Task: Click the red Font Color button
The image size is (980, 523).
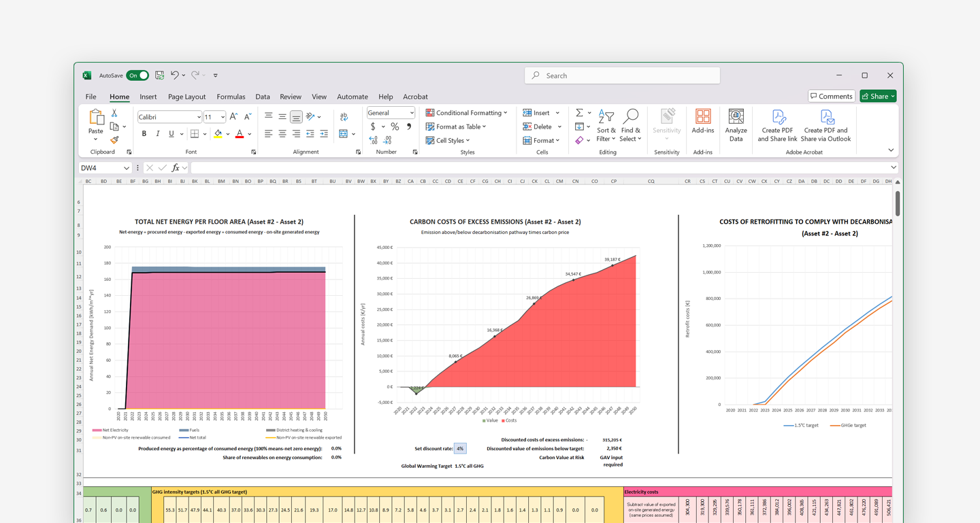Action: pos(240,134)
